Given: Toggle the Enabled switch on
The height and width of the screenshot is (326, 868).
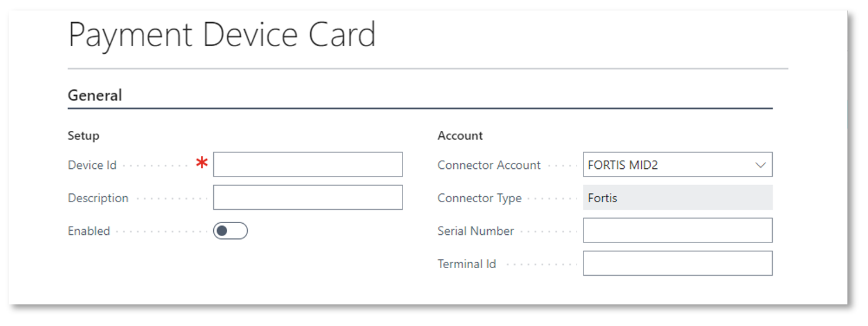Looking at the screenshot, I should pos(230,231).
